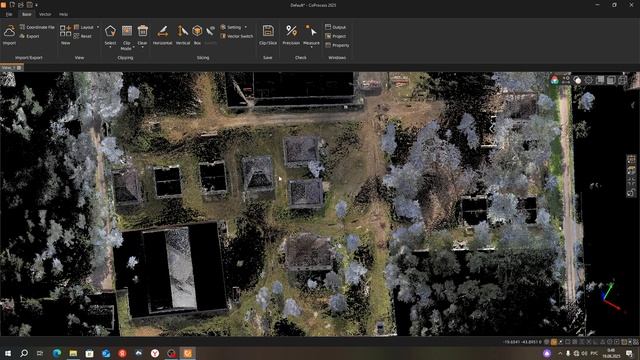The image size is (640, 360).
Task: Click the Import cloud icon
Action: click(x=9, y=31)
